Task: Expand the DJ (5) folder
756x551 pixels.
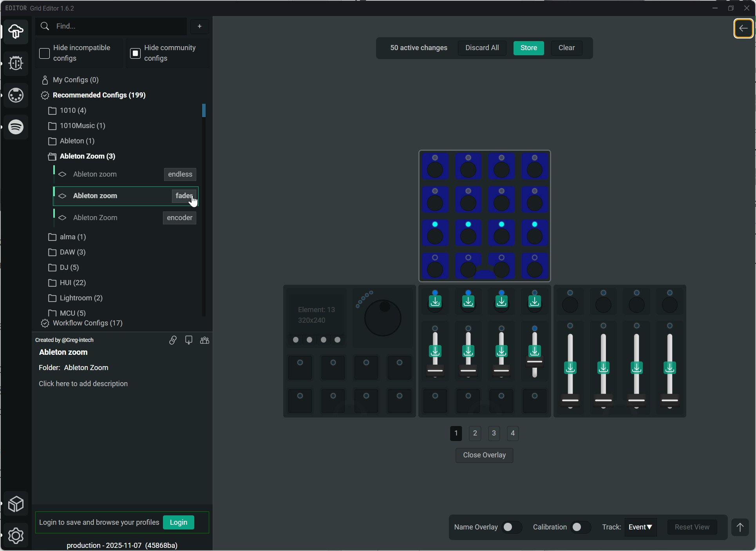Action: pyautogui.click(x=69, y=267)
